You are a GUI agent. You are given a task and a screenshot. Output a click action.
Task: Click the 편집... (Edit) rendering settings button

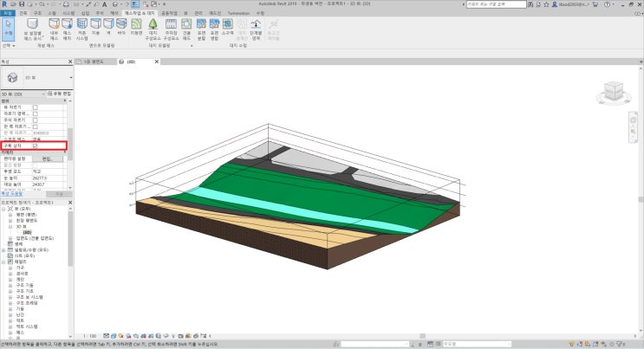pyautogui.click(x=47, y=158)
